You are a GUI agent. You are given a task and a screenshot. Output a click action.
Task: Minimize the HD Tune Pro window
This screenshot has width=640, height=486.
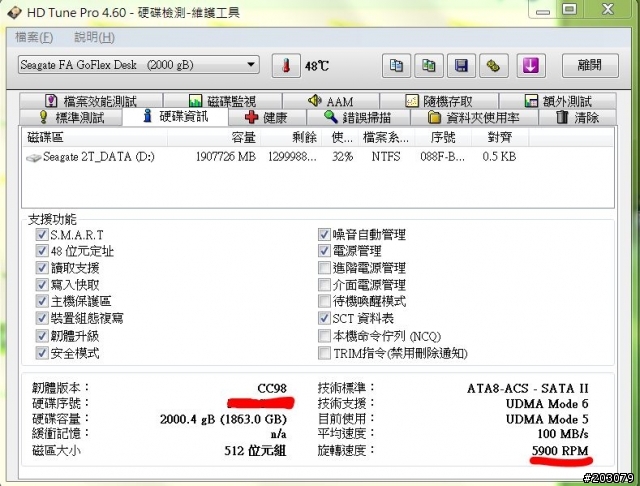(542, 10)
